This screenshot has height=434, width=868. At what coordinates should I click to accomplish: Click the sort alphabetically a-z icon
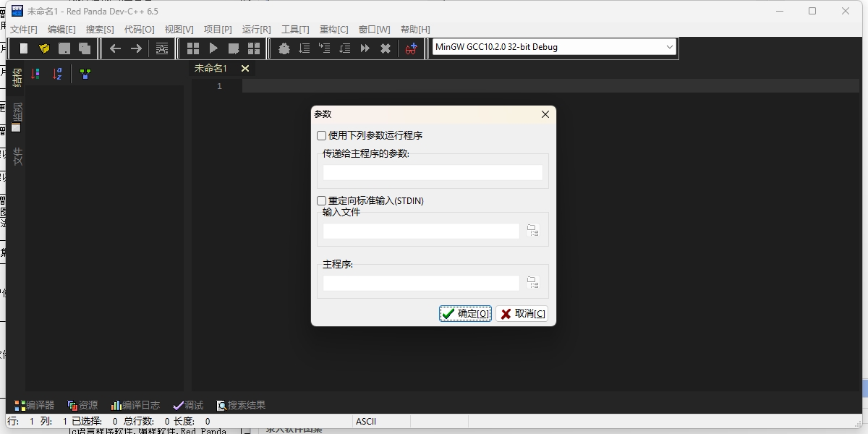tap(58, 74)
